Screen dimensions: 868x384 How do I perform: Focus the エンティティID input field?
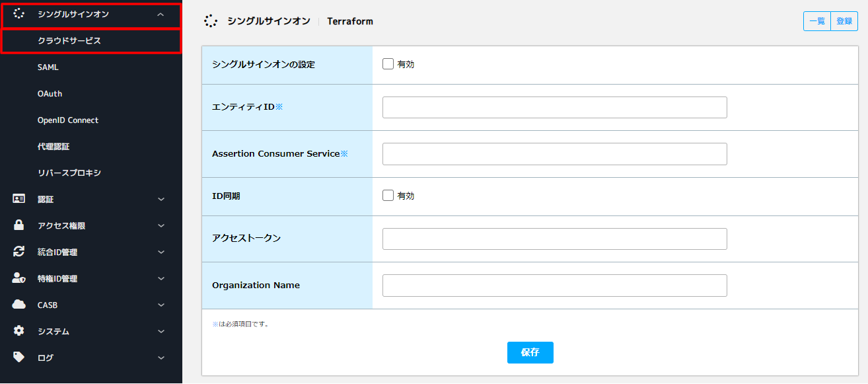point(555,107)
